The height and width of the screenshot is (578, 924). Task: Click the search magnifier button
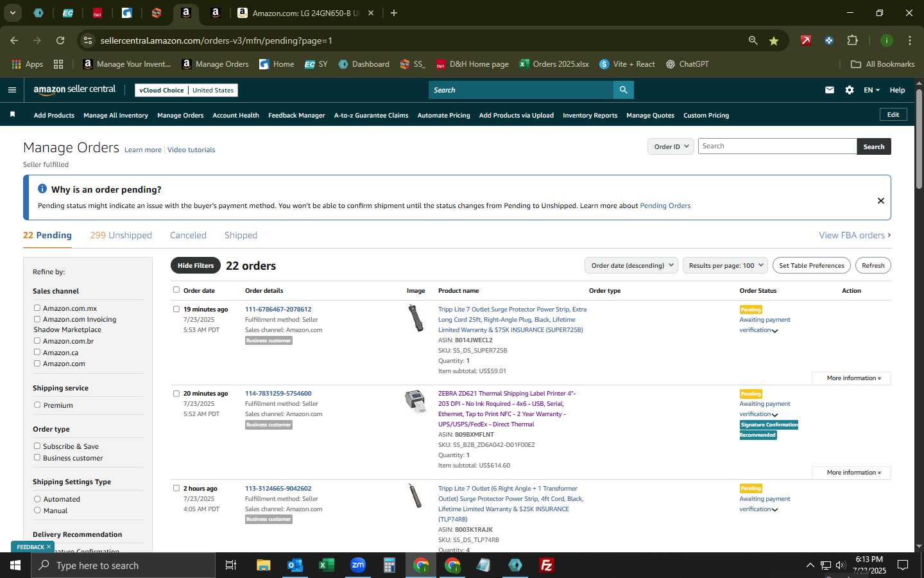pos(623,90)
